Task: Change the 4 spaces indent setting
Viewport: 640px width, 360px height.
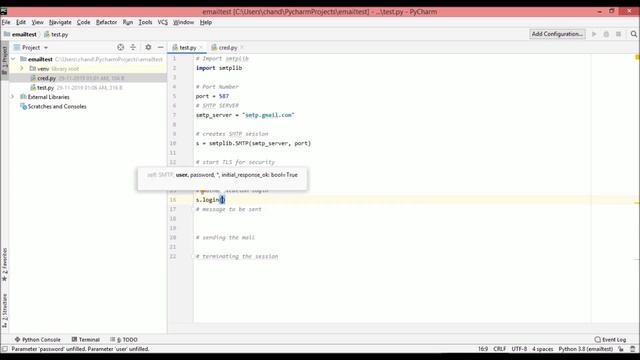Action: click(x=542, y=349)
